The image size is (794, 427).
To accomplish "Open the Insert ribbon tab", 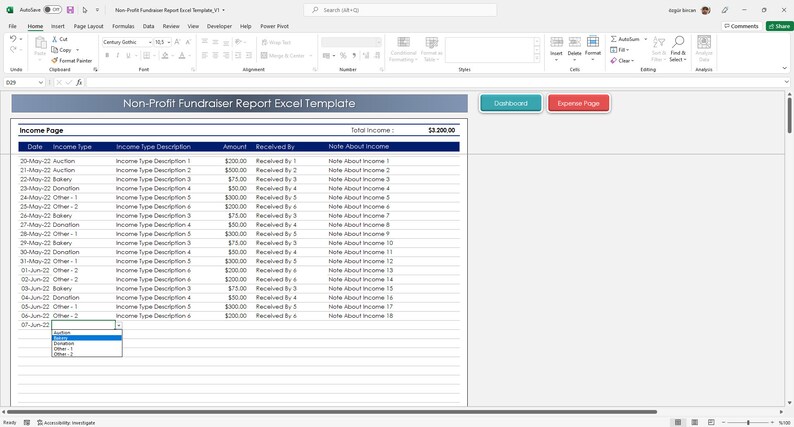I will pos(58,26).
